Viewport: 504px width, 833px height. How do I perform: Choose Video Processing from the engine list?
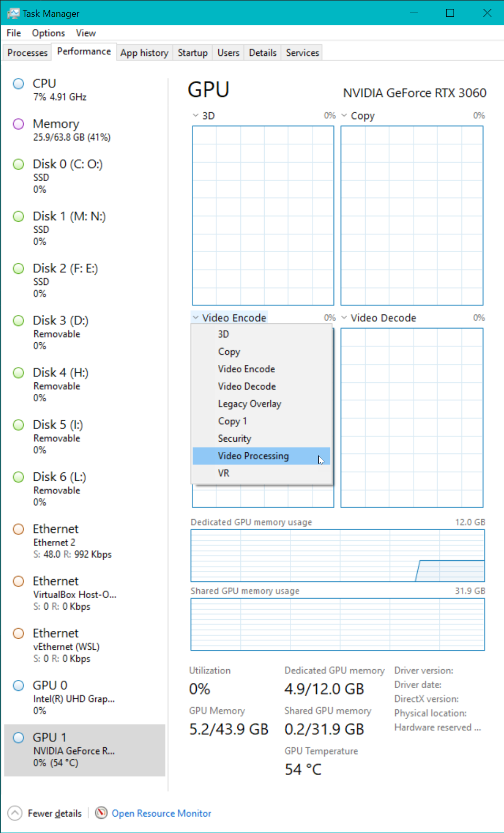(254, 456)
